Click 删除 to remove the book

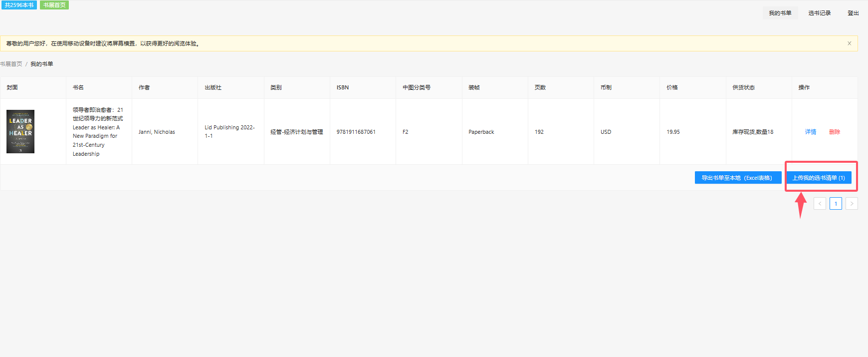[x=835, y=132]
